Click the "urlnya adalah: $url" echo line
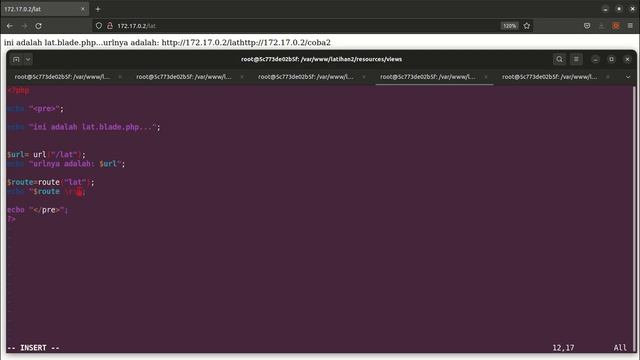Screen dimensions: 640x360 [66, 164]
